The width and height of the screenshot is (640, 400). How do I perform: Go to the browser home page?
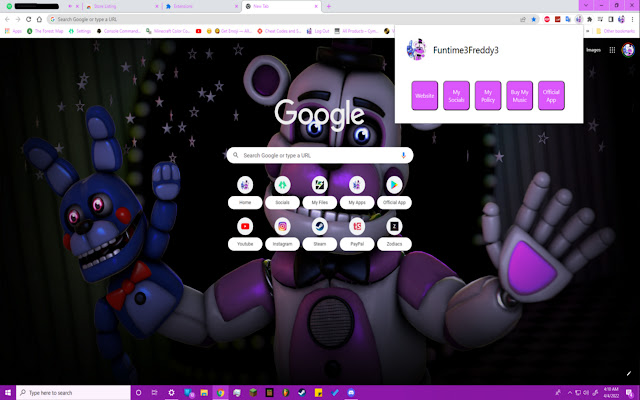pyautogui.click(x=39, y=19)
